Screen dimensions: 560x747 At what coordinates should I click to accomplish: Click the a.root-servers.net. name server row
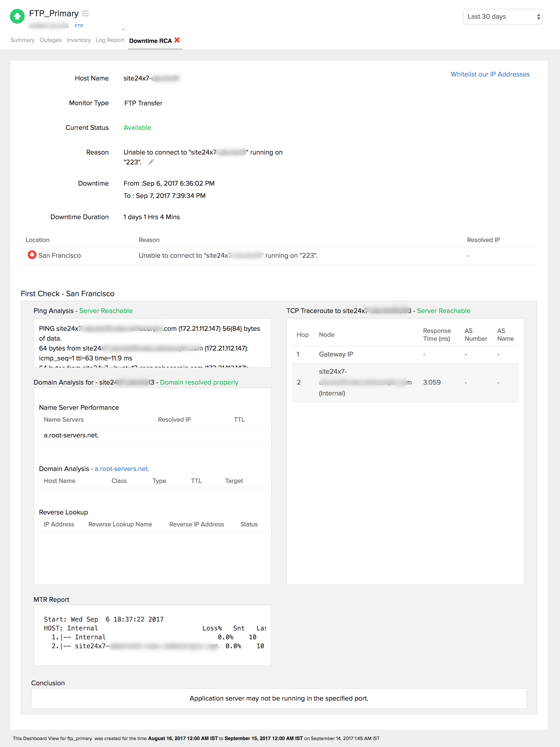71,435
